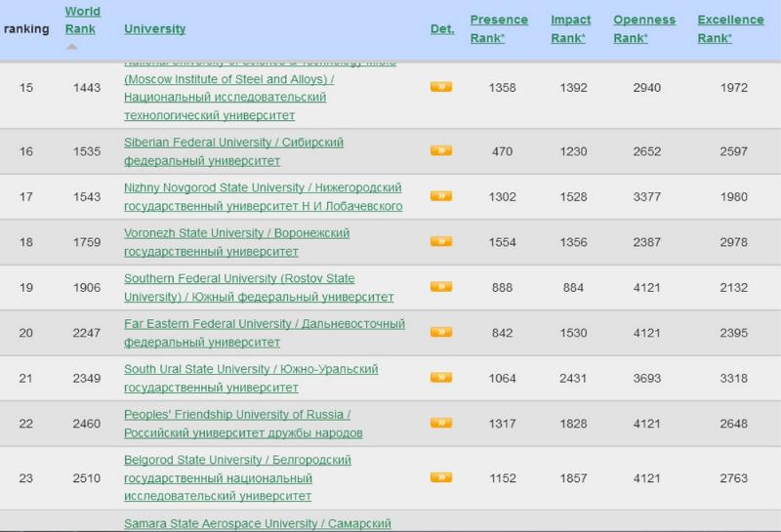This screenshot has width=781, height=532.
Task: Sort by Openness Rank column header
Action: (x=642, y=29)
